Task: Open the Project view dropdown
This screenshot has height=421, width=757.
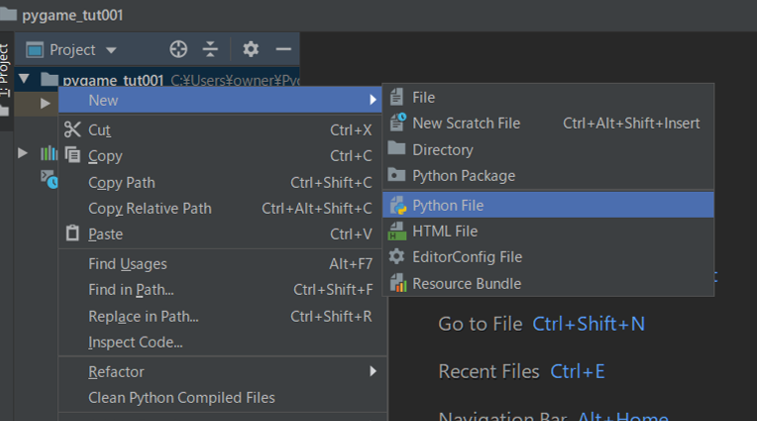Action: [x=111, y=50]
